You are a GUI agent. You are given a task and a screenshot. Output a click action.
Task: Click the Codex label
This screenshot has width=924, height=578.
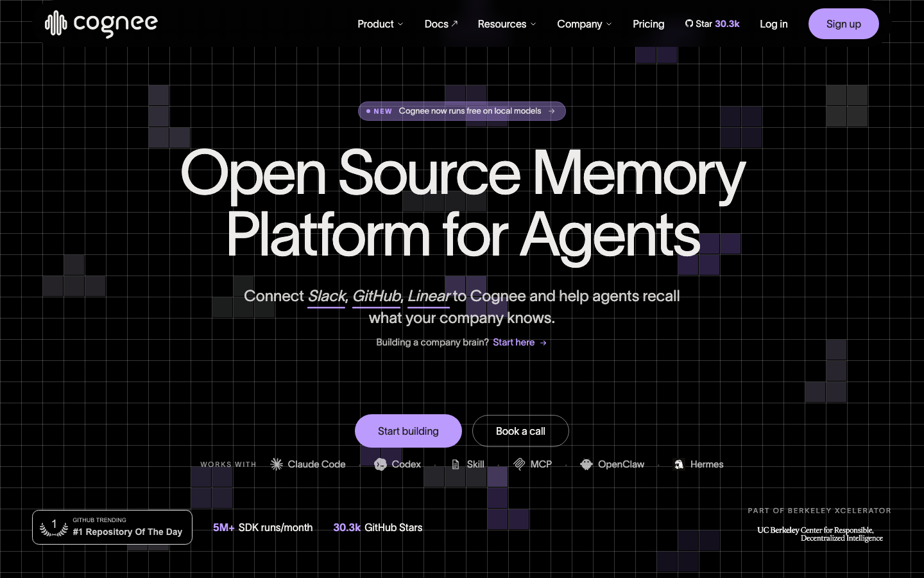pos(406,464)
